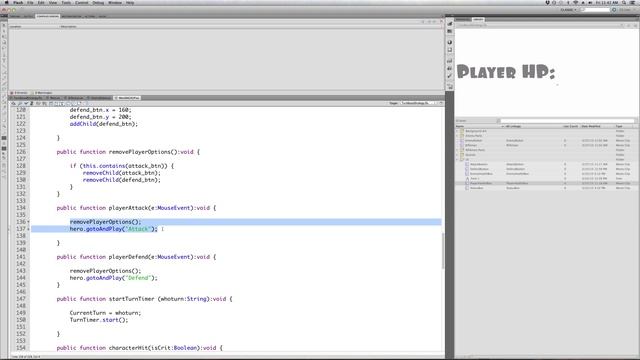
Task: Switch to the Library panel tab
Action: (478, 19)
